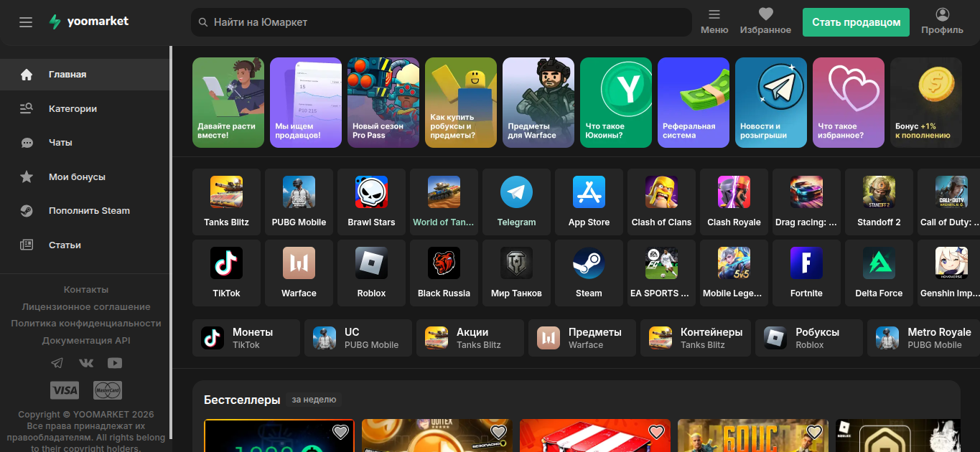
Task: Click Стать продавцом button
Action: tap(856, 22)
